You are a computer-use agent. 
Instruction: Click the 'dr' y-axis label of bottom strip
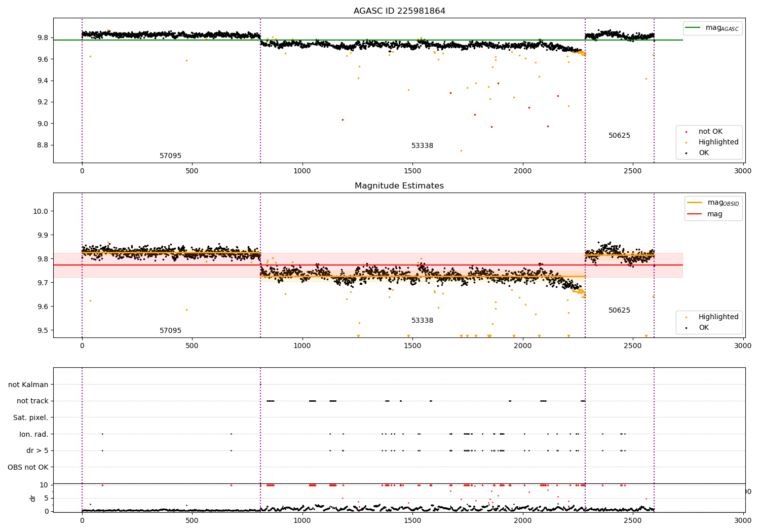(33, 499)
